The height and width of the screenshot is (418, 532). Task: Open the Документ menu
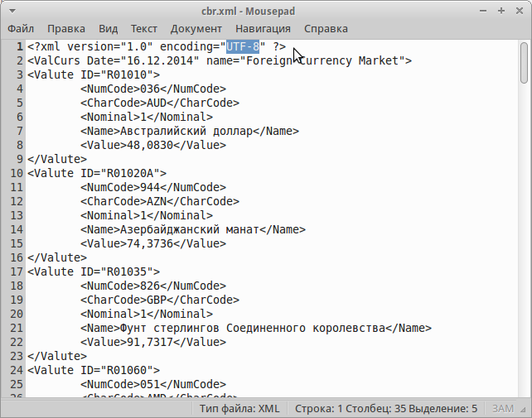point(196,29)
